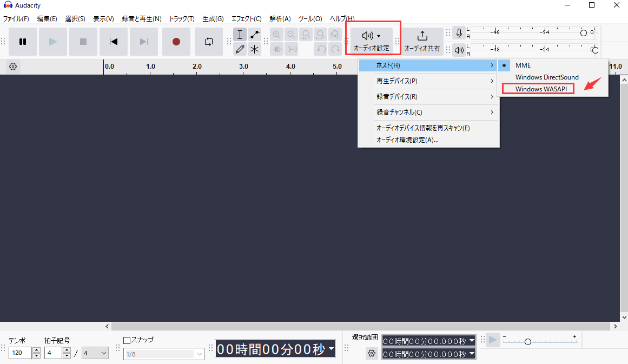This screenshot has height=364, width=628.
Task: Select the Envelope tool
Action: pyautogui.click(x=254, y=34)
